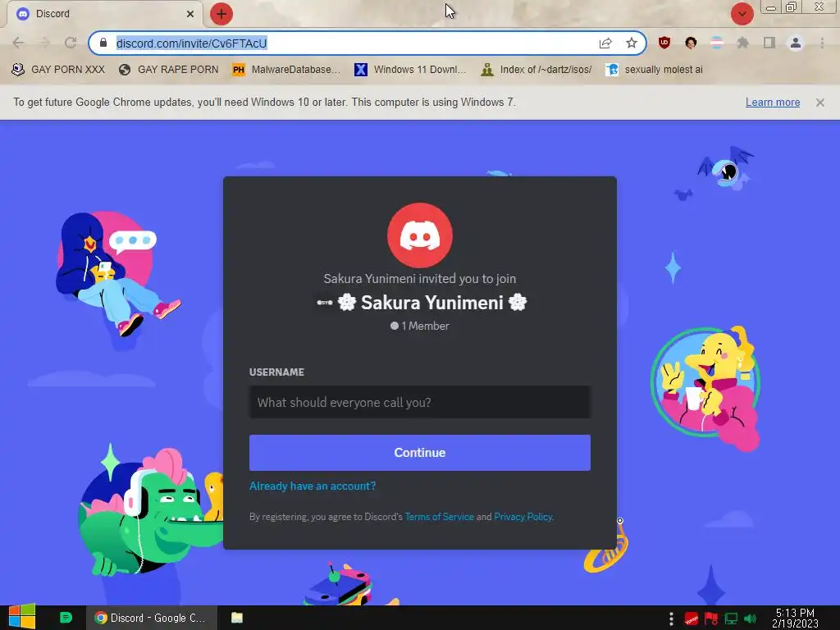View site info via the padlock icon
The width and height of the screenshot is (840, 630).
pos(103,43)
